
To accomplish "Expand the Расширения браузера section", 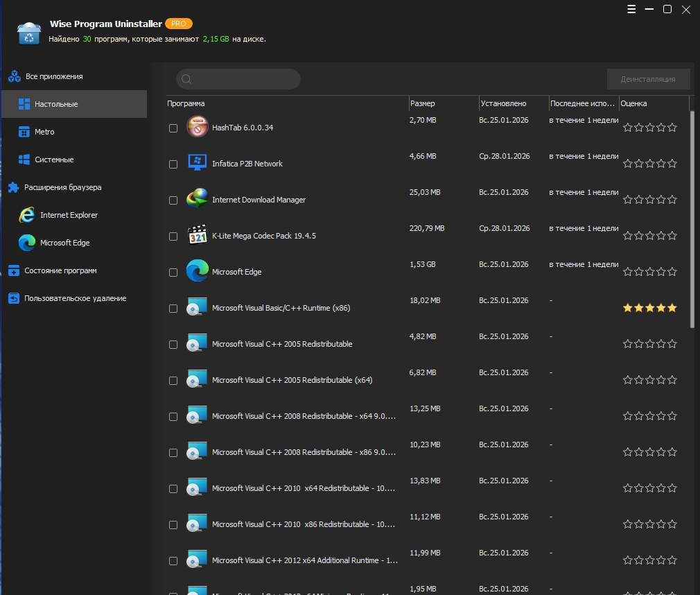I will pos(62,187).
